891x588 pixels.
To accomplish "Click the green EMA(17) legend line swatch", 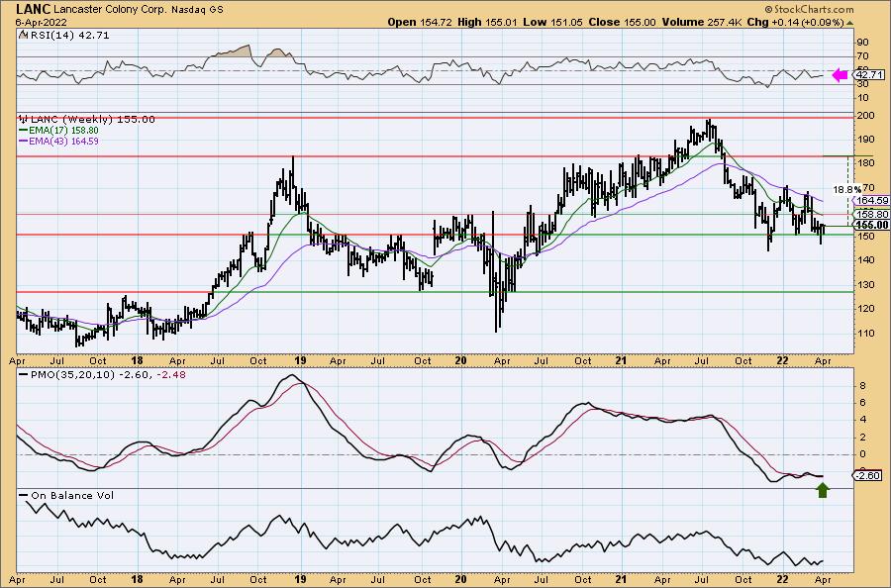I will click(24, 130).
